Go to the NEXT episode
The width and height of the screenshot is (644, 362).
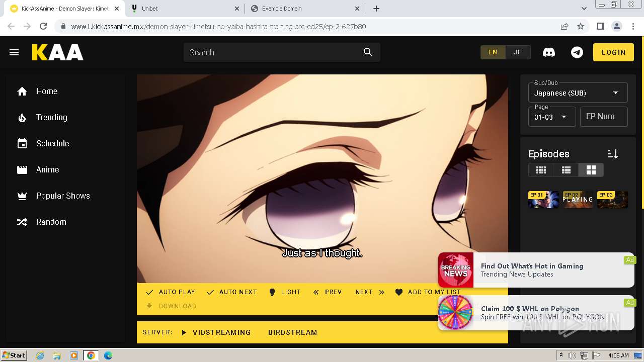pyautogui.click(x=370, y=292)
